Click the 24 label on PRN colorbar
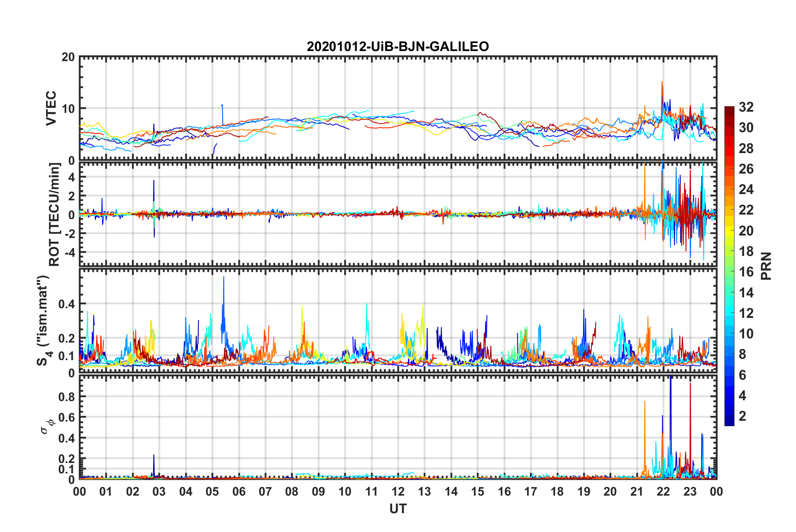 coord(746,189)
